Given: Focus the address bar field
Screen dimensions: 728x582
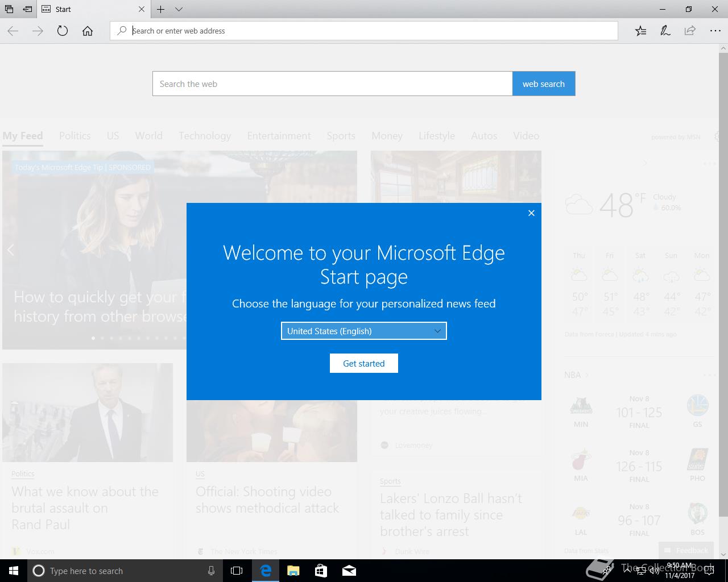Looking at the screenshot, I should (364, 31).
